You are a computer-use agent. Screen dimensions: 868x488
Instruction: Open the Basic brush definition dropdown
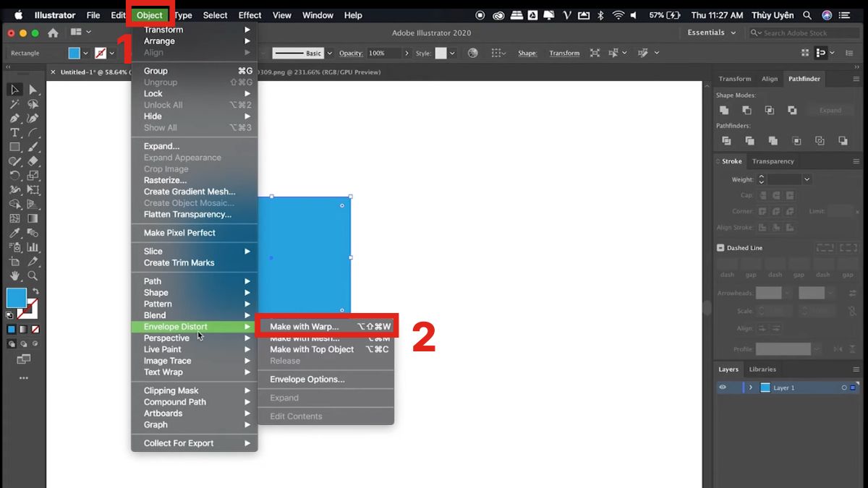pyautogui.click(x=330, y=53)
